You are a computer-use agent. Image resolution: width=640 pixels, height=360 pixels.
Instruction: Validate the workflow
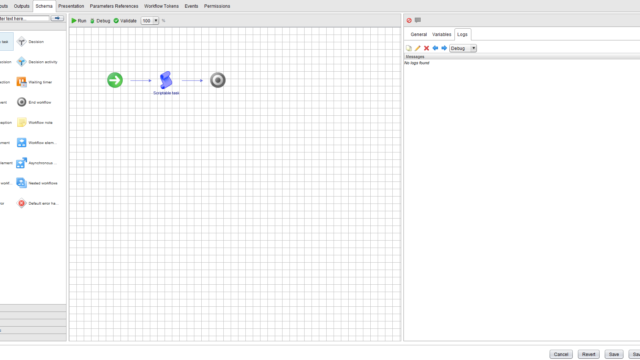click(x=125, y=20)
